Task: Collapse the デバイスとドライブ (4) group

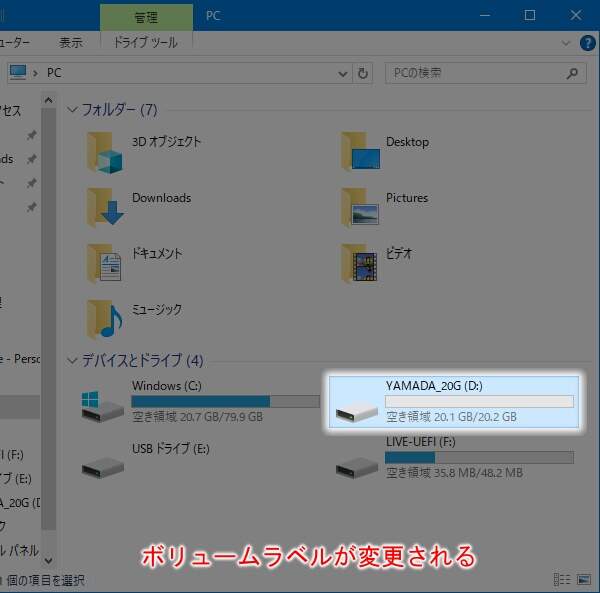Action: (x=72, y=360)
